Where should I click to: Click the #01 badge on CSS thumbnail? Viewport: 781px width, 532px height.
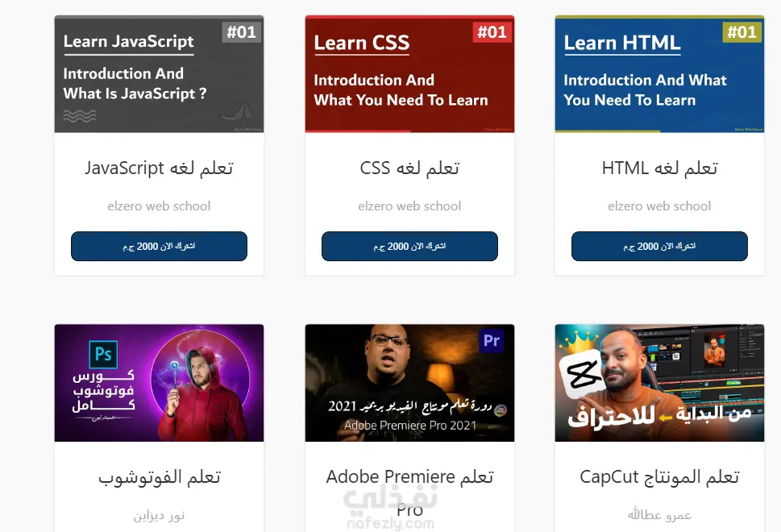tap(492, 32)
